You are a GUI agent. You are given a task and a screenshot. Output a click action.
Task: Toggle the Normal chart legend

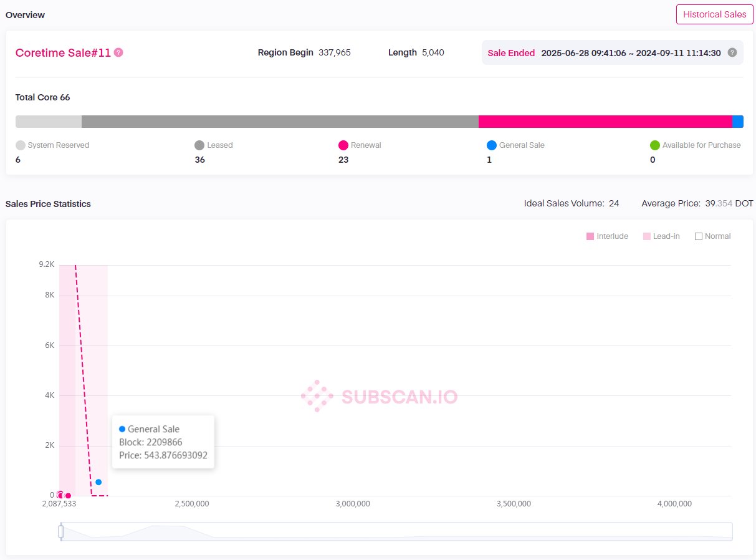tap(712, 236)
